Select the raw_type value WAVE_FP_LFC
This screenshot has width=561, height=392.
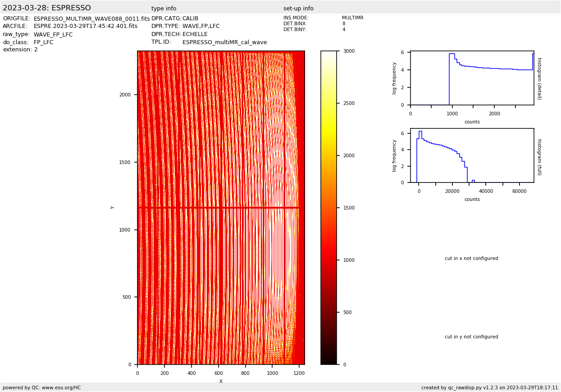point(53,35)
